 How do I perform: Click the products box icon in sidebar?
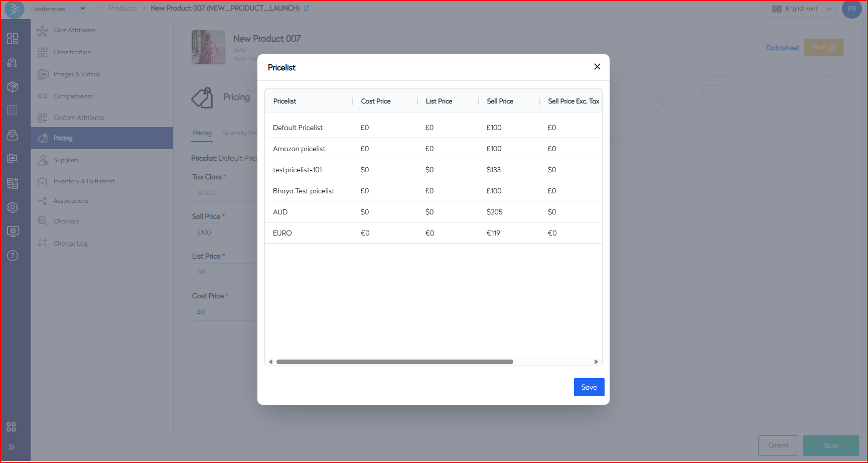click(13, 87)
